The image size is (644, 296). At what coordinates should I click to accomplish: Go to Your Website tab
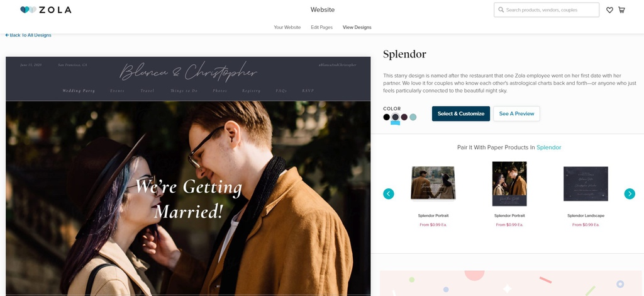pos(287,27)
